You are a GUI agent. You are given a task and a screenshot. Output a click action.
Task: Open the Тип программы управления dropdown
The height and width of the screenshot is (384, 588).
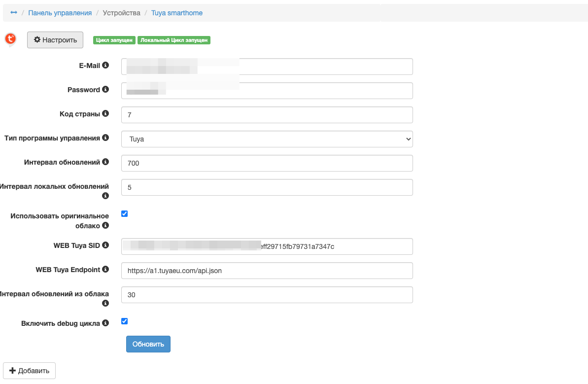point(267,139)
